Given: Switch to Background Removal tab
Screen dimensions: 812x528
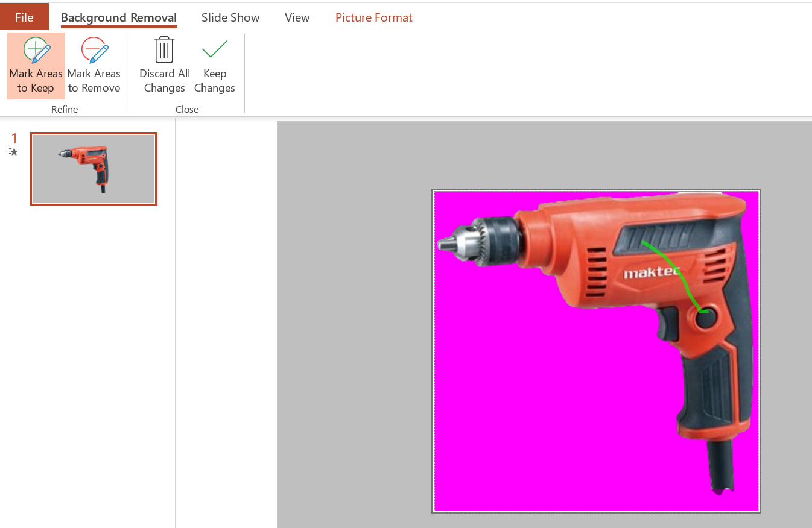Looking at the screenshot, I should pos(119,17).
